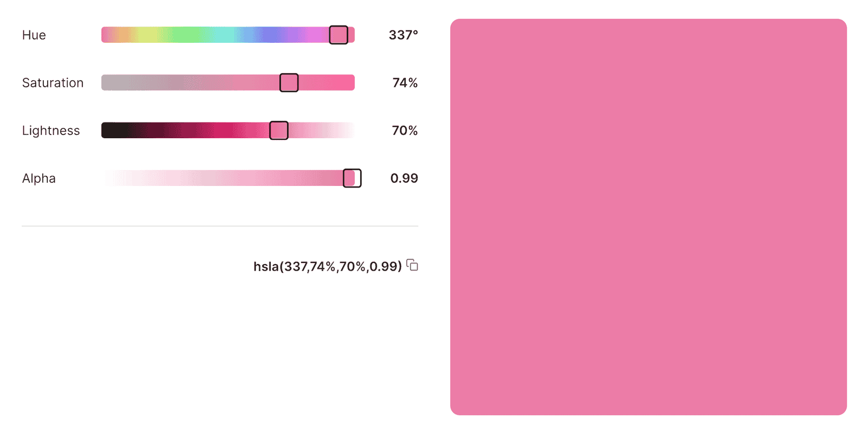The width and height of the screenshot is (868, 437).
Task: Click the Hue slider thumb
Action: click(x=339, y=35)
